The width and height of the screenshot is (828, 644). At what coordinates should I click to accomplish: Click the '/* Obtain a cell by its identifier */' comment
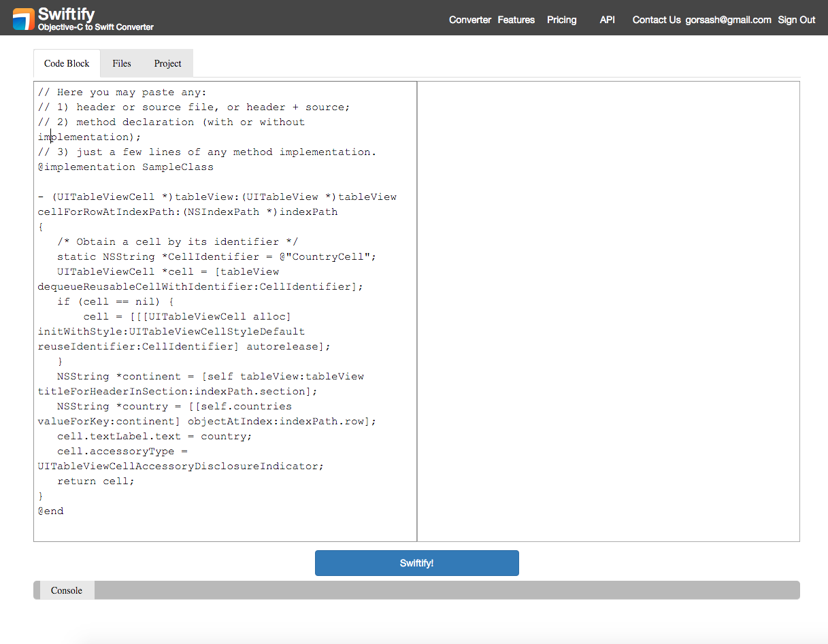click(178, 241)
